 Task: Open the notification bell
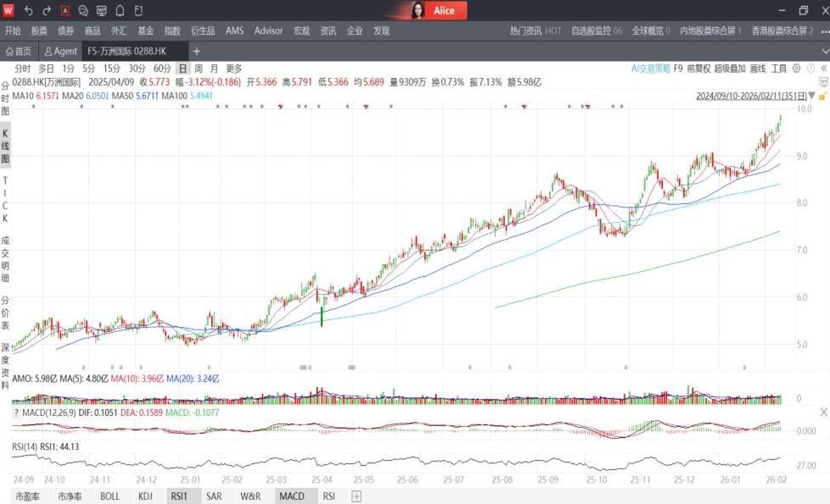[x=120, y=11]
